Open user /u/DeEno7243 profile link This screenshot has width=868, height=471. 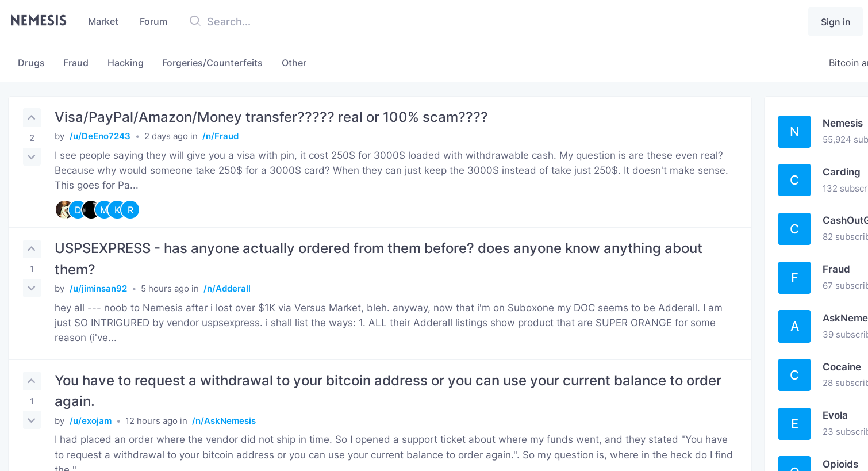coord(100,136)
